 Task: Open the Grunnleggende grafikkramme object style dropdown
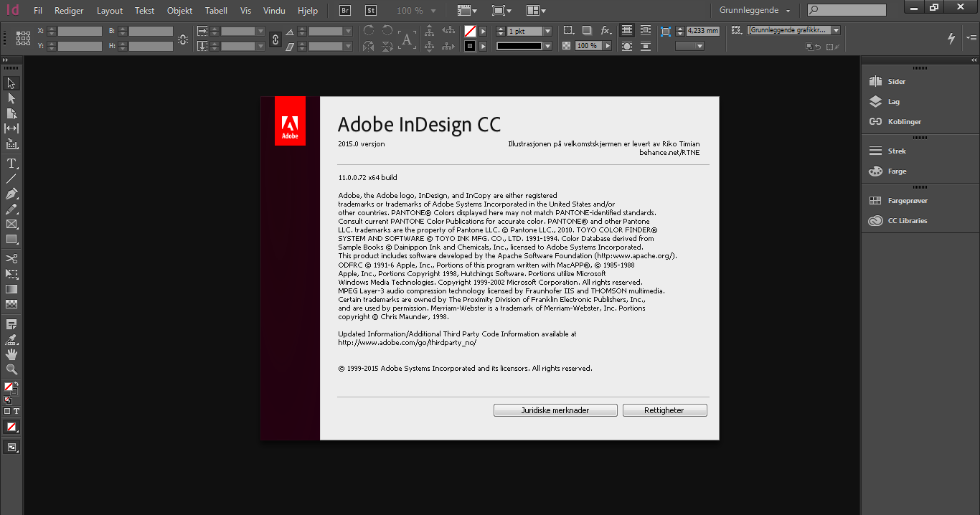(836, 30)
